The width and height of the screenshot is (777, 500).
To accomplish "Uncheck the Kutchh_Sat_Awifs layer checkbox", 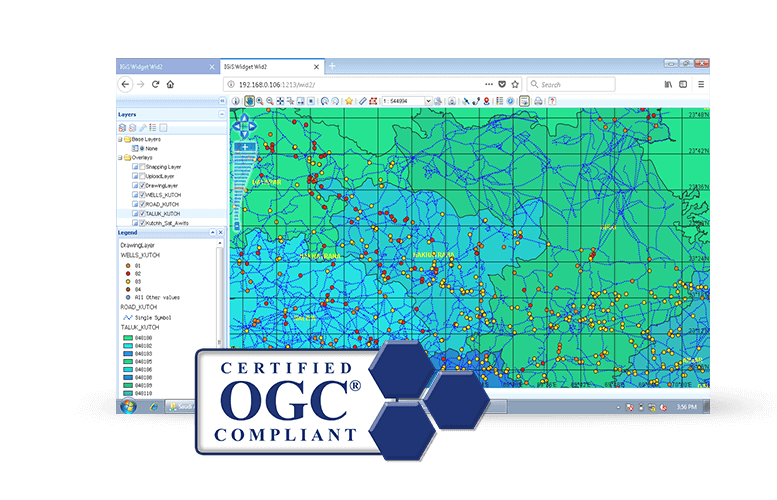I will click(x=143, y=223).
